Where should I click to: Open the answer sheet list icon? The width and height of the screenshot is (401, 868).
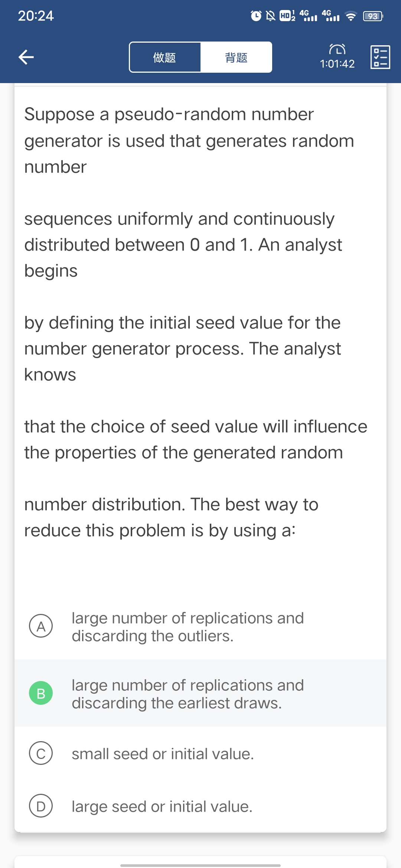[380, 57]
